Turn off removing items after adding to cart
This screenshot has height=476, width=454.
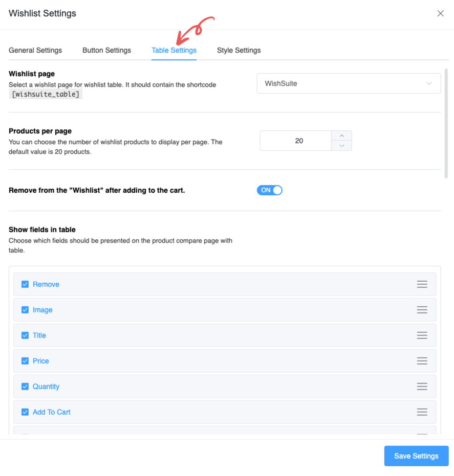point(269,190)
